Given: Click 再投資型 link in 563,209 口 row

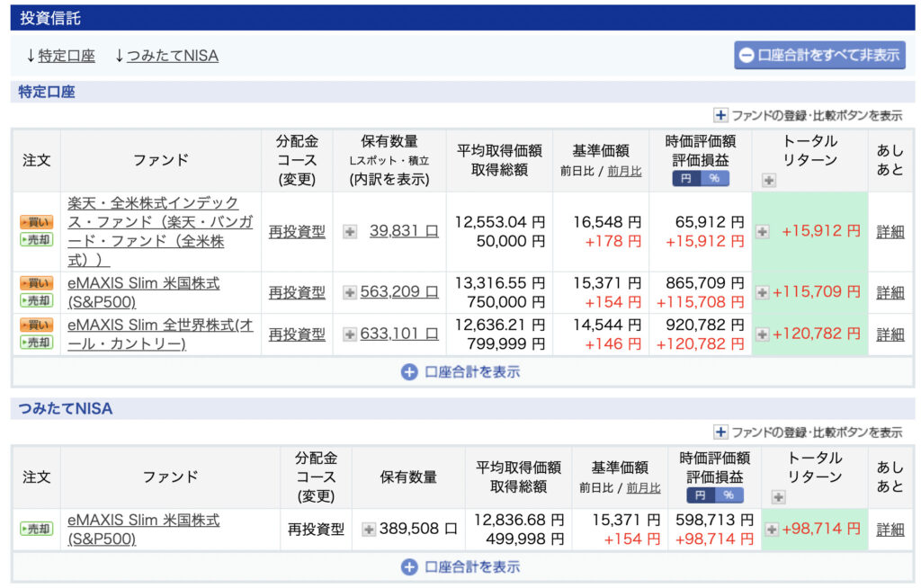Looking at the screenshot, I should point(297,292).
